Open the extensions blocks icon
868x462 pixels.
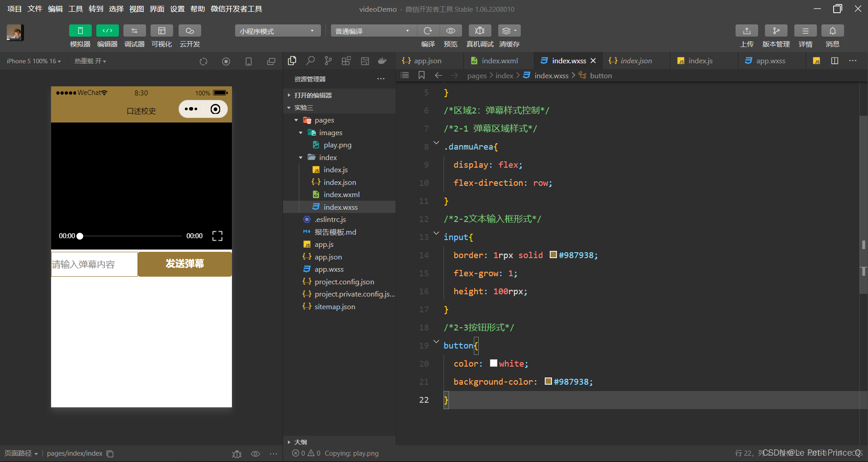(x=346, y=61)
